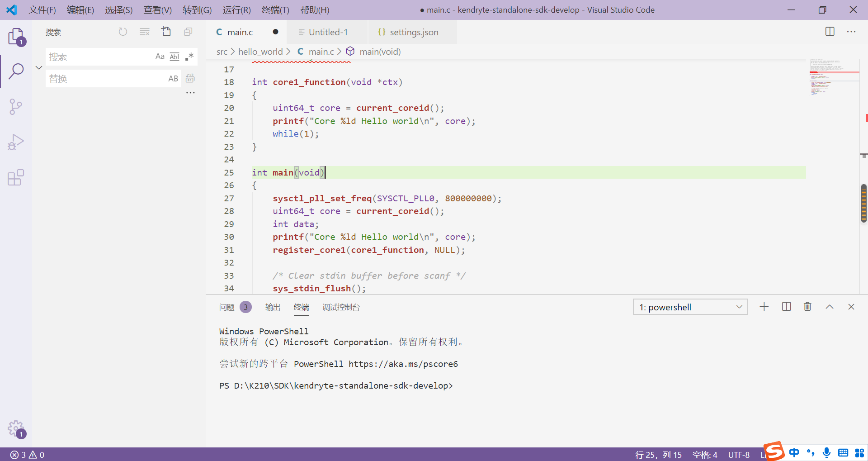Open the Explorer view in activity bar
The width and height of the screenshot is (868, 461).
16,36
